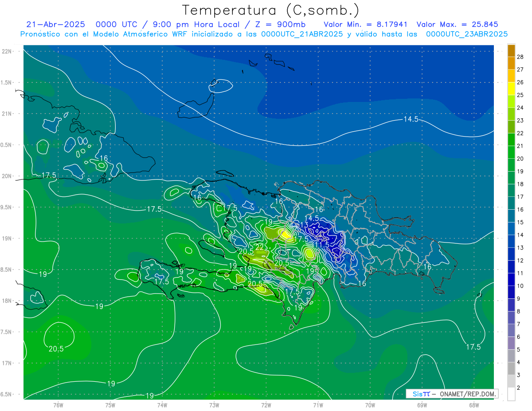Click the '72W' longitude axis label
The height and width of the screenshot is (411, 532).
coord(266,405)
